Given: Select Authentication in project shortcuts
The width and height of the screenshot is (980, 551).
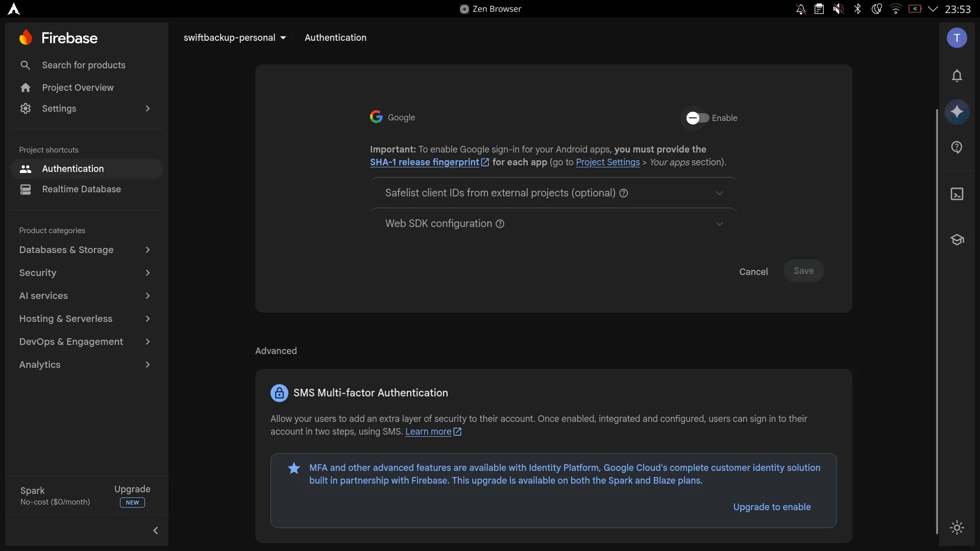Looking at the screenshot, I should pos(87,169).
